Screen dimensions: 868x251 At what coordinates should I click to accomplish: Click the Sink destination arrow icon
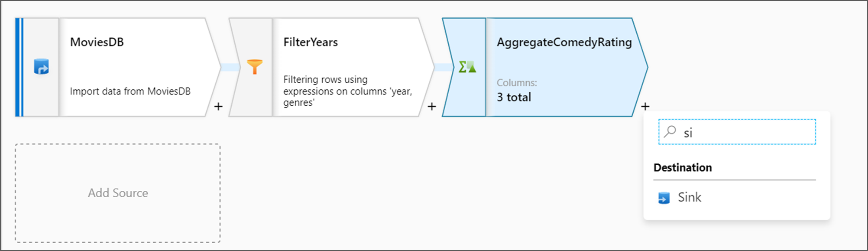pyautogui.click(x=664, y=197)
